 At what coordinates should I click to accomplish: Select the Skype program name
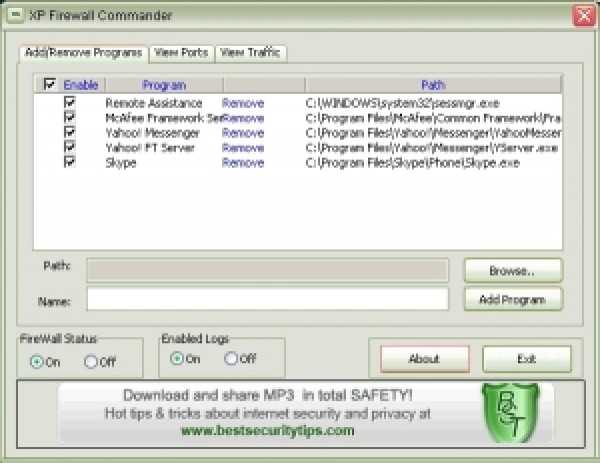coord(121,163)
